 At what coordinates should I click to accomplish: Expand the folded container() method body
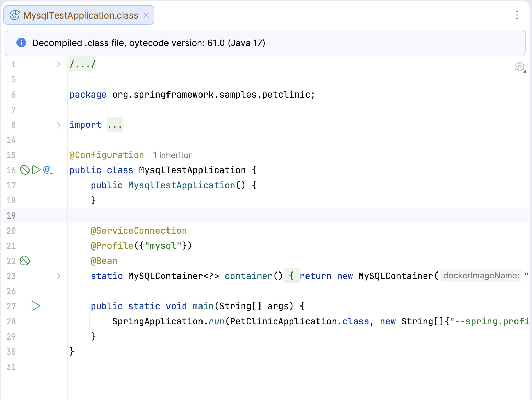pos(58,276)
